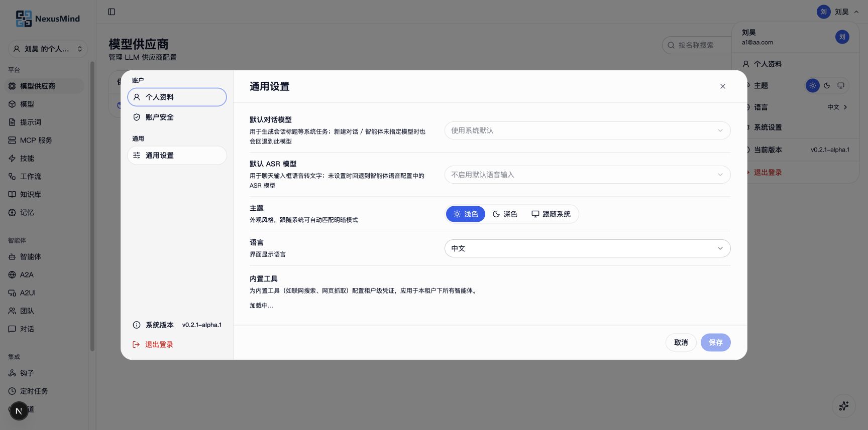Click the 智能体 bot icon
868x430 pixels.
12,256
